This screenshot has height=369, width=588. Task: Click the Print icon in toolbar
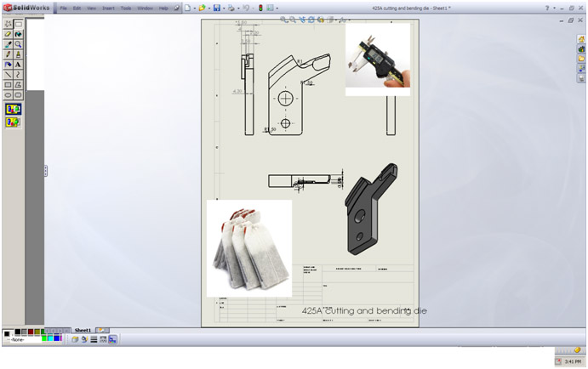pos(231,8)
